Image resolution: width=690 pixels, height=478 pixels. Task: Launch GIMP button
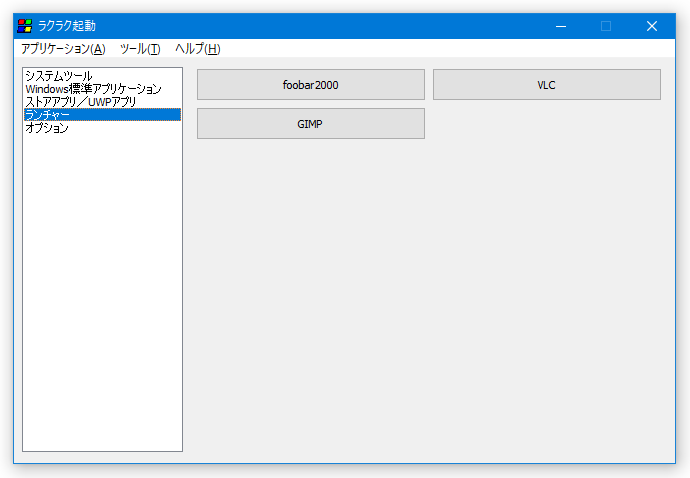[x=311, y=124]
